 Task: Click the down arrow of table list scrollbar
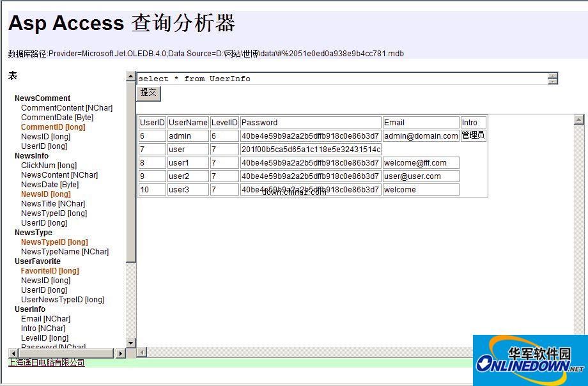[130, 343]
